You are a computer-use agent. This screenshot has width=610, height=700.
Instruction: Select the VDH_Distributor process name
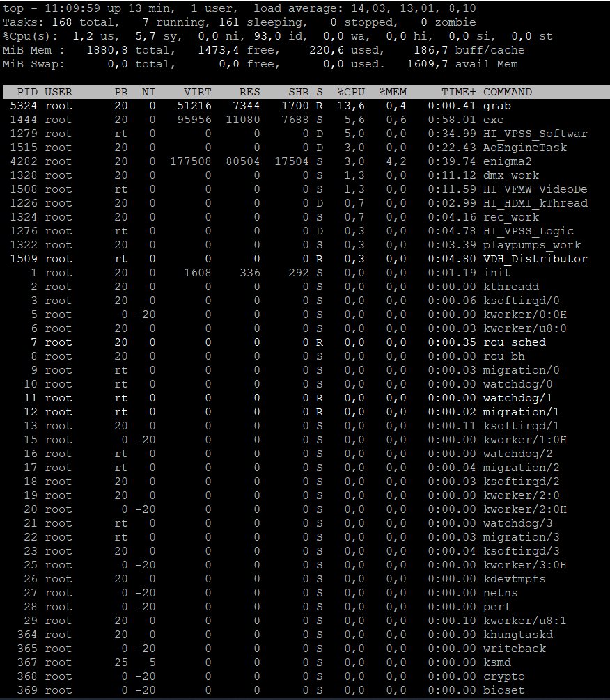[x=535, y=259]
